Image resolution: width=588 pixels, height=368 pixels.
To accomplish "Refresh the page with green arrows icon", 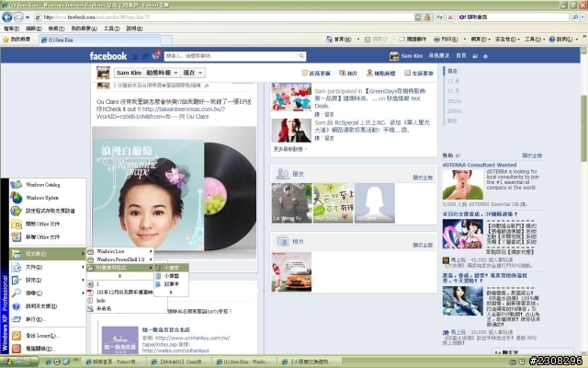I will click(439, 17).
